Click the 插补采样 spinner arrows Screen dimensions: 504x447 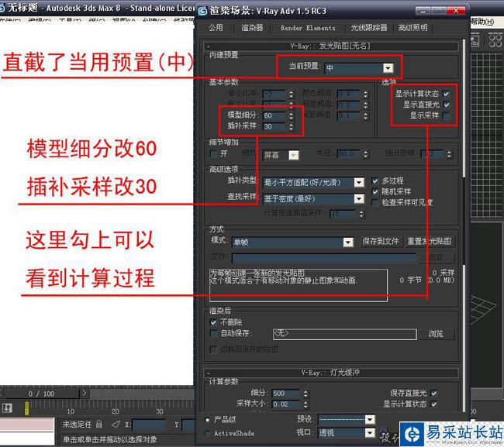pyautogui.click(x=291, y=126)
